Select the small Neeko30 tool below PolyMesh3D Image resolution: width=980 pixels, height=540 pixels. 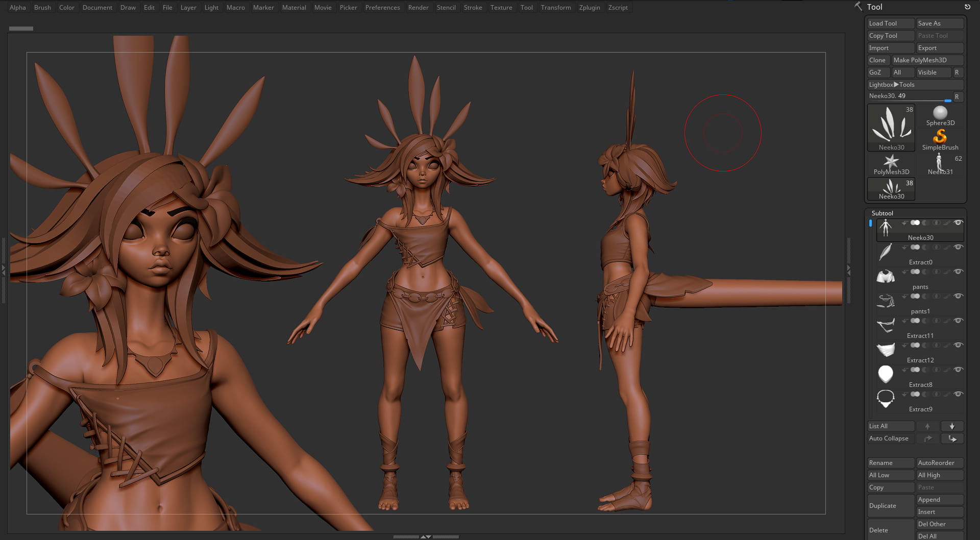(x=891, y=188)
